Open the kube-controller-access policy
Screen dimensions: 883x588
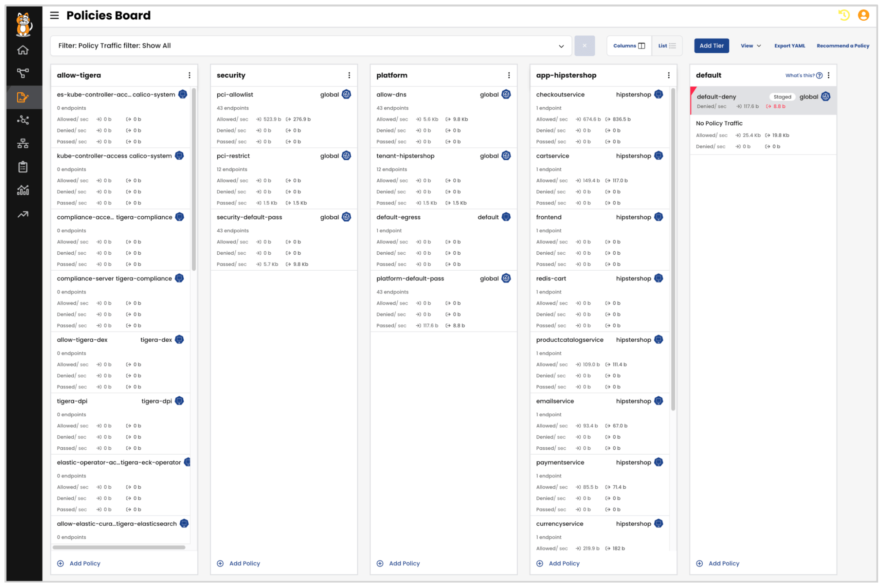pyautogui.click(x=121, y=179)
